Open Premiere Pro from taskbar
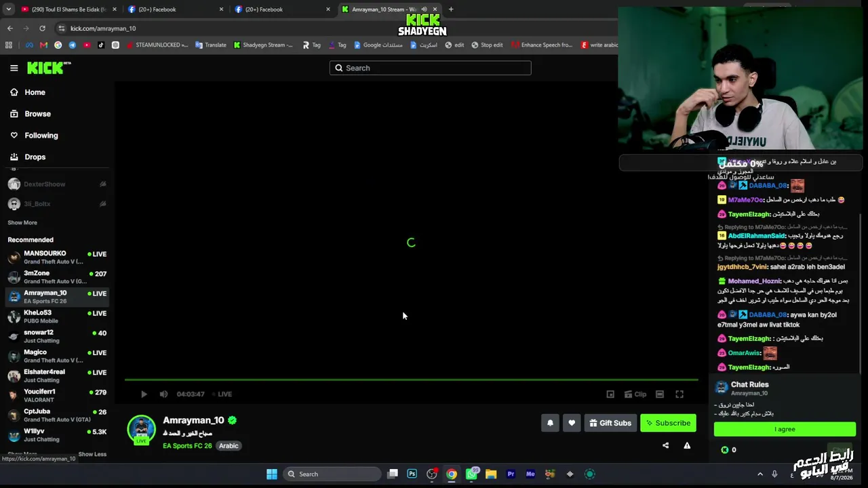The height and width of the screenshot is (488, 868). (511, 474)
